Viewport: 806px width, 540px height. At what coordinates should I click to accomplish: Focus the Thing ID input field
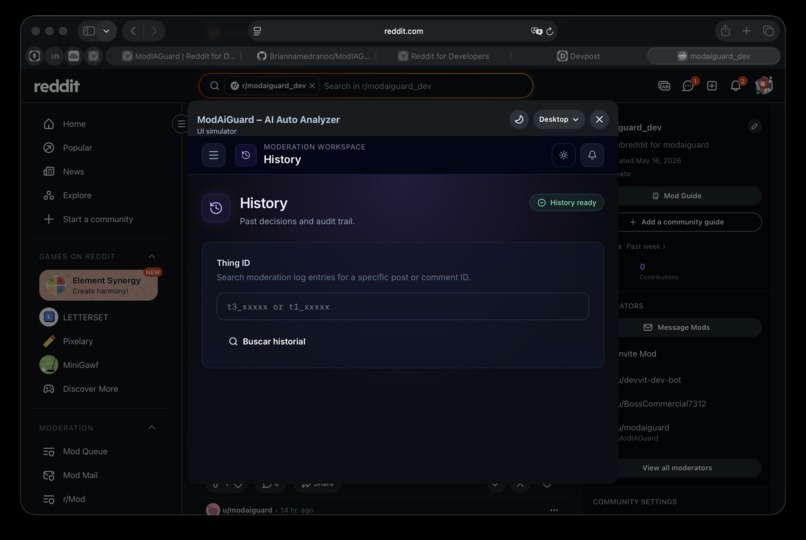[x=402, y=306]
